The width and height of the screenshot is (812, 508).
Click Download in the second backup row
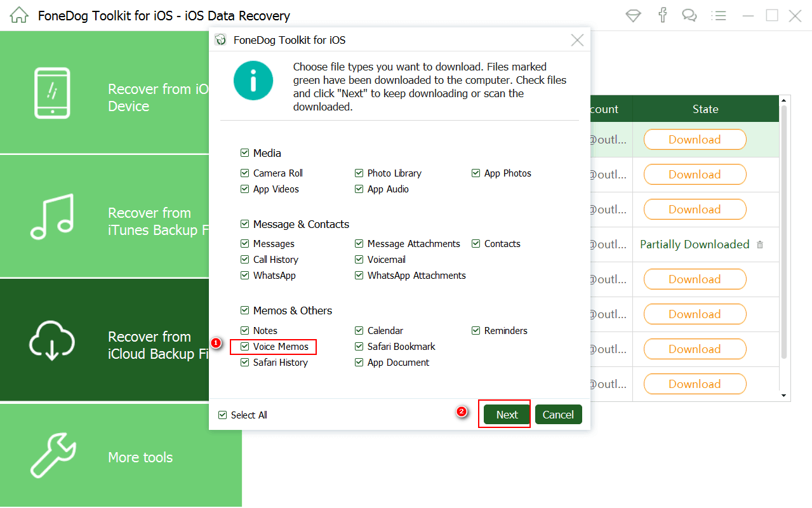click(695, 175)
